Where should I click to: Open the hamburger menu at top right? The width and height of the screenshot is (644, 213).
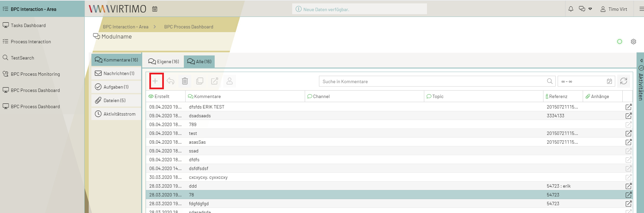pyautogui.click(x=641, y=9)
